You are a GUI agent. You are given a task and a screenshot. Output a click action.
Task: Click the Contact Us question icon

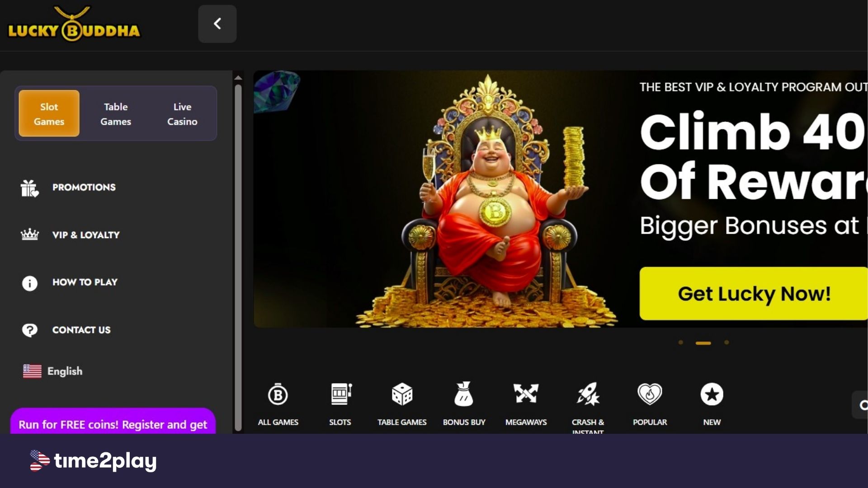coord(30,330)
